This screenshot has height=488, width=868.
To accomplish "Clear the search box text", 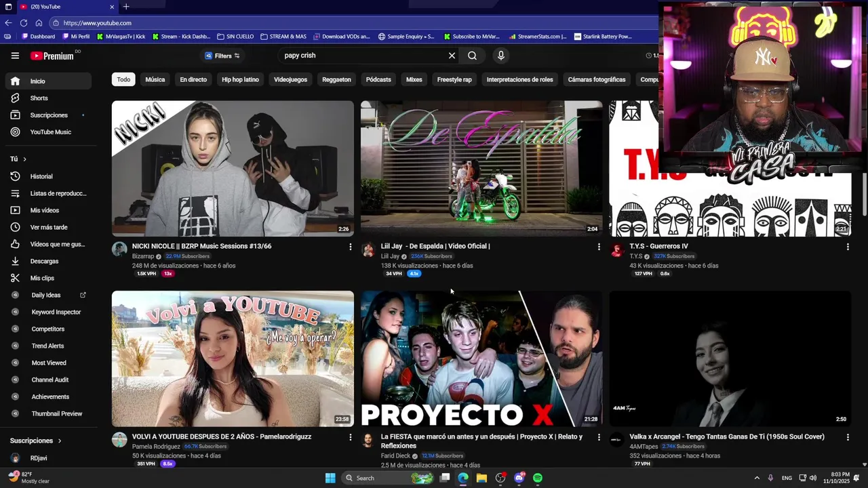I will pos(452,56).
